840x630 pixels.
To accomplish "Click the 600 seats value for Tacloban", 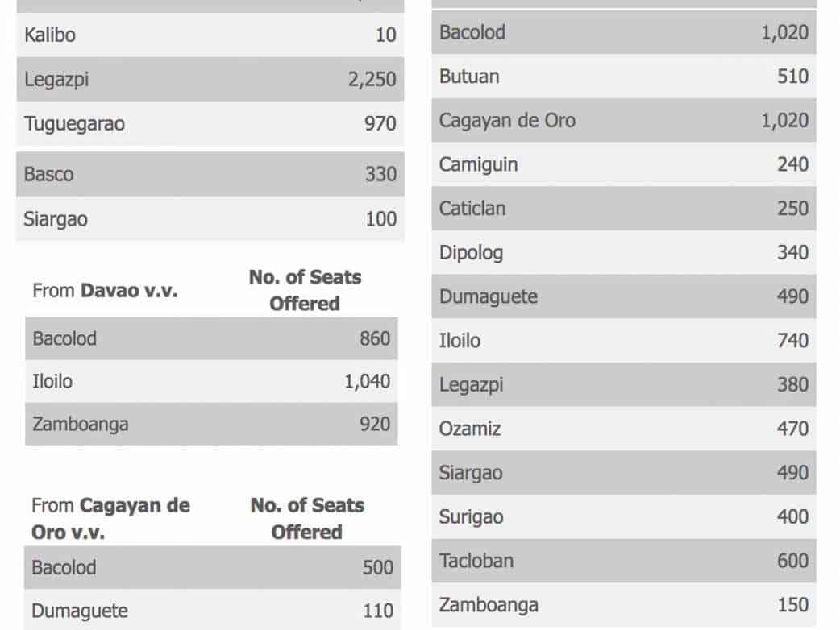I will (x=792, y=561).
